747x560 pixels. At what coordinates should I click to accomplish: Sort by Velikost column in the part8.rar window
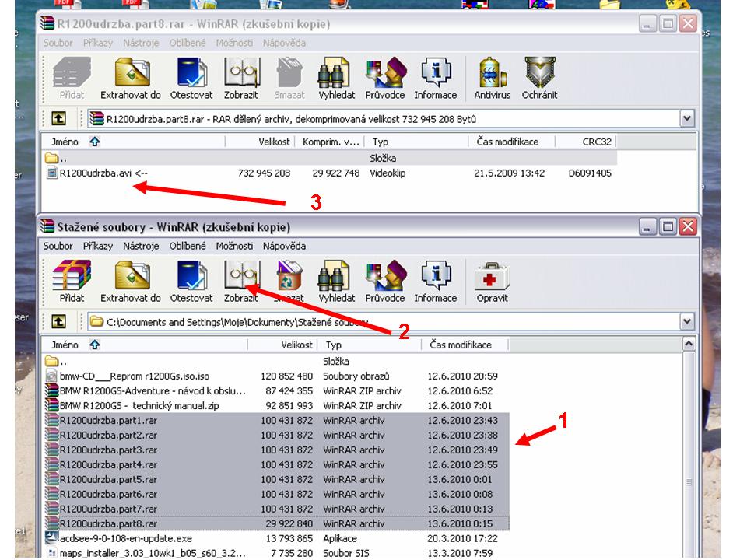point(260,142)
